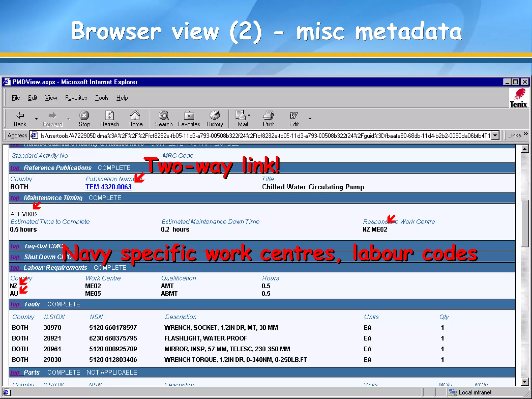
Task: Select 'AMT' qualification value
Action: pyautogui.click(x=167, y=286)
